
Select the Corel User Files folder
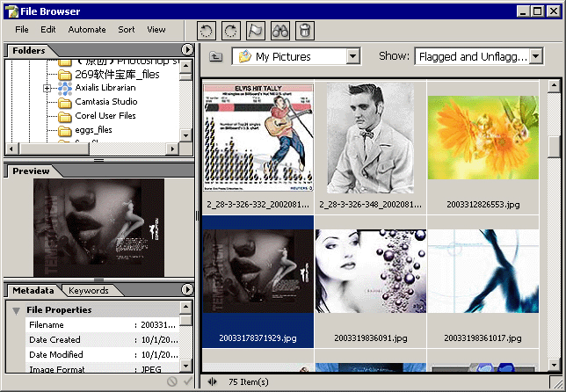click(x=105, y=116)
